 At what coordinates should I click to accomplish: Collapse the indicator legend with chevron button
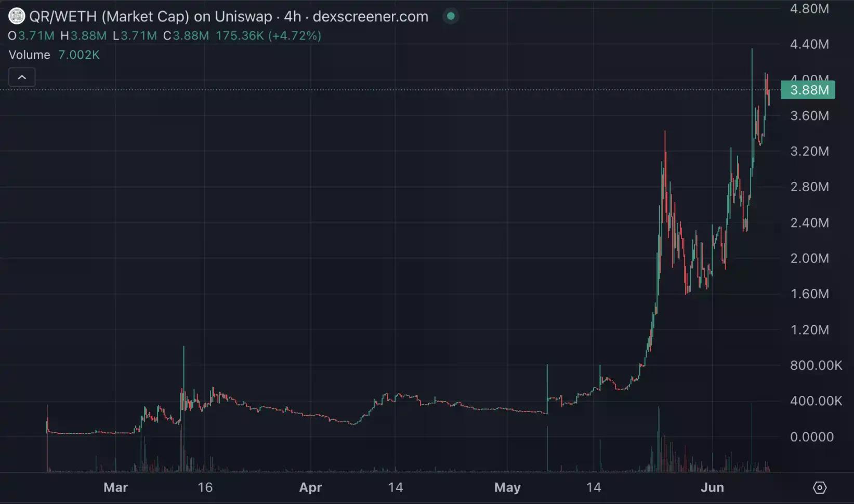(x=22, y=77)
